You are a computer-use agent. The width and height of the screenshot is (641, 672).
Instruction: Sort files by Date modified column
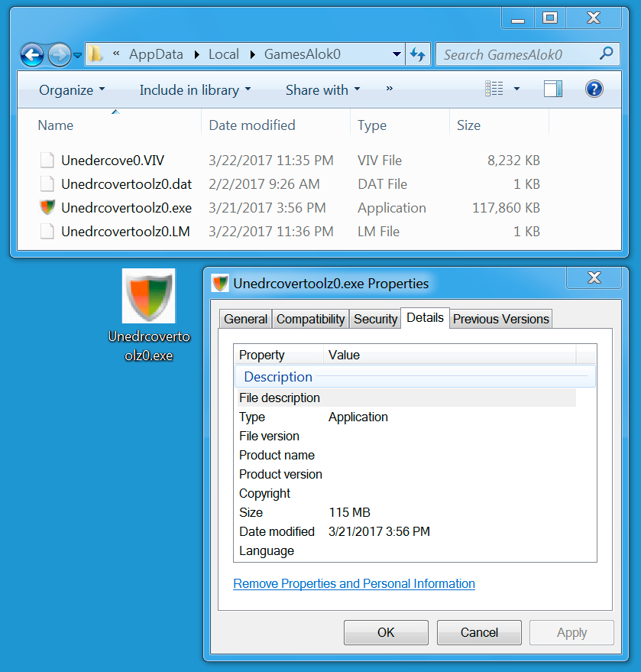coord(252,125)
